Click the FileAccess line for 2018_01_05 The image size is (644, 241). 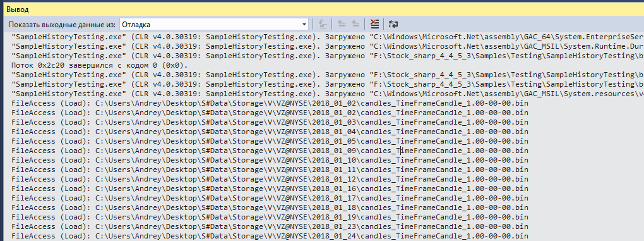tap(270, 141)
